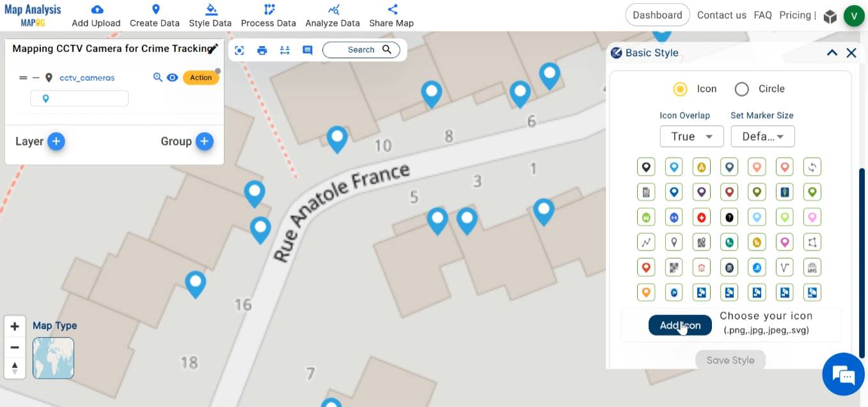Pick the grey outline pin icon
This screenshot has height=407, width=868.
674,242
